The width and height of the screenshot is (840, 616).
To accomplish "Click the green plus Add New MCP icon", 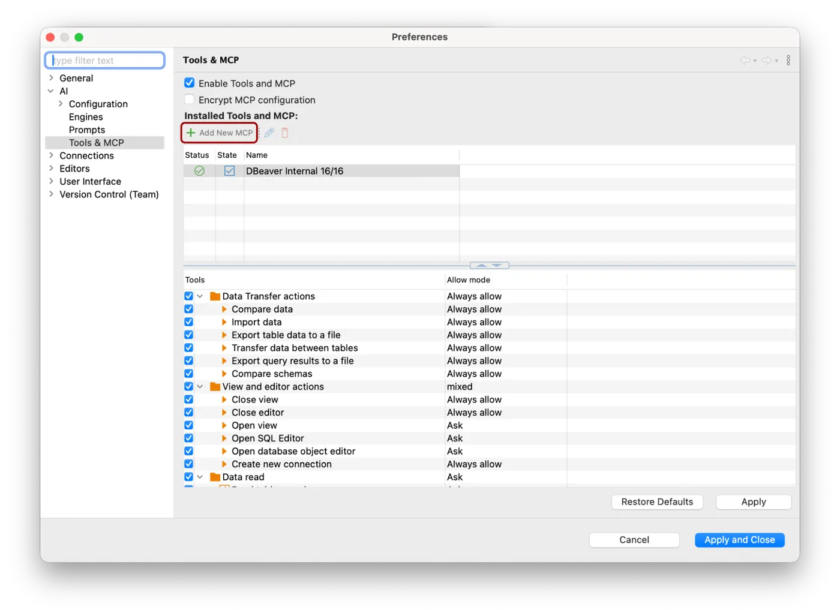I will [191, 133].
